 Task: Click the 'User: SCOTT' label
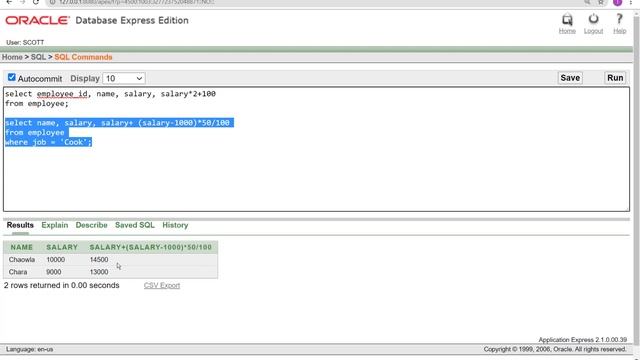[x=25, y=42]
